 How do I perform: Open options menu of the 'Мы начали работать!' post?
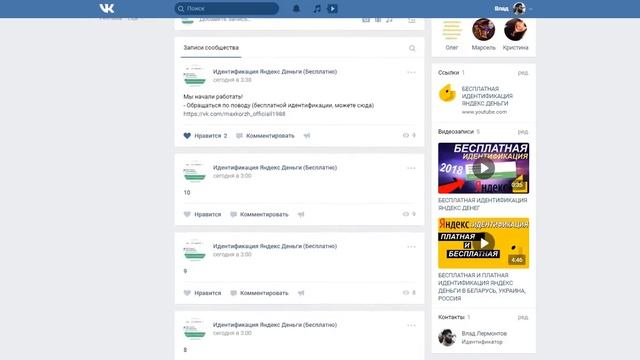(x=411, y=72)
